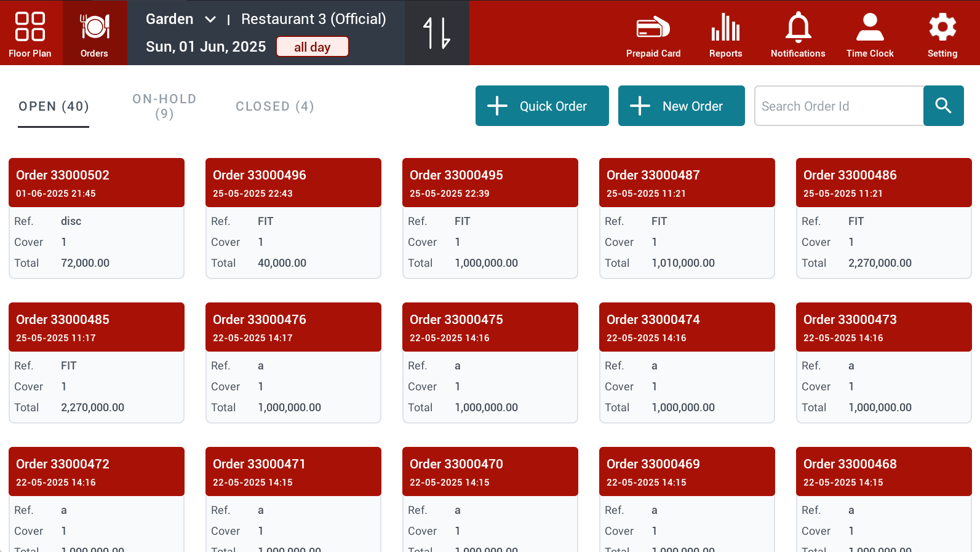Select the all day time filter
The height and width of the screenshot is (552, 980).
(x=313, y=47)
